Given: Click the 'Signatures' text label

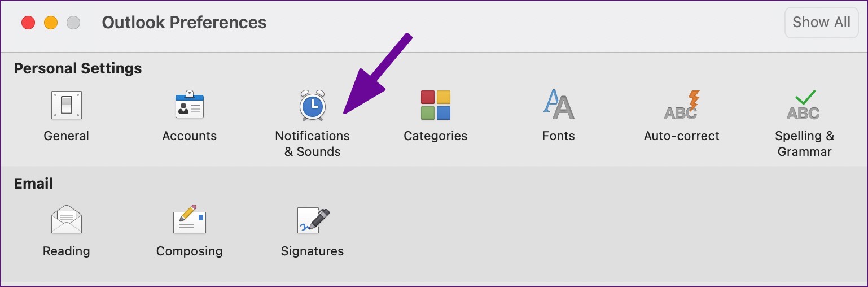Looking at the screenshot, I should click(x=313, y=251).
